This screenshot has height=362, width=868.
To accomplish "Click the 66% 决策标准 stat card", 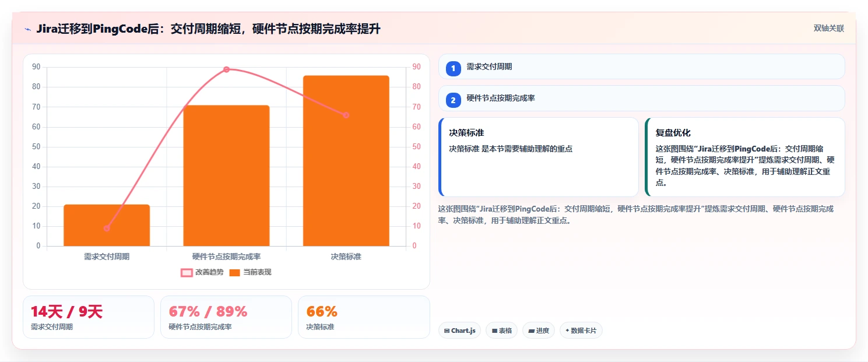I will click(364, 317).
